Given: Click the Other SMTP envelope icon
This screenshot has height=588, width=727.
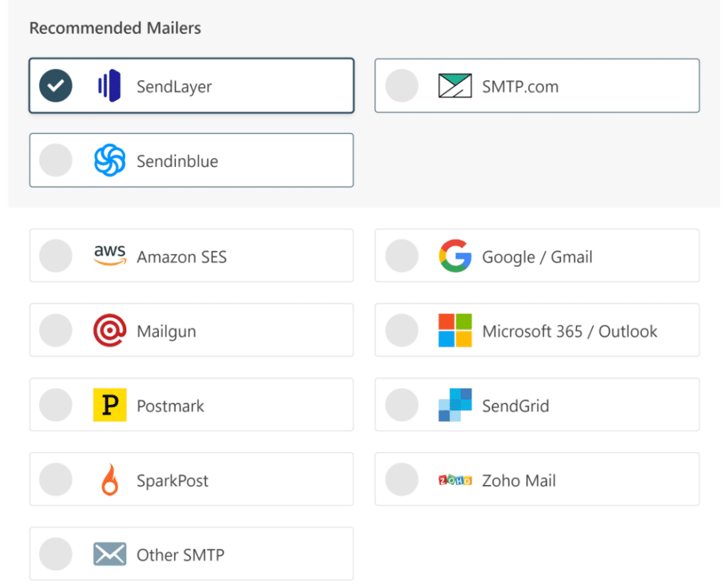Looking at the screenshot, I should [x=108, y=553].
